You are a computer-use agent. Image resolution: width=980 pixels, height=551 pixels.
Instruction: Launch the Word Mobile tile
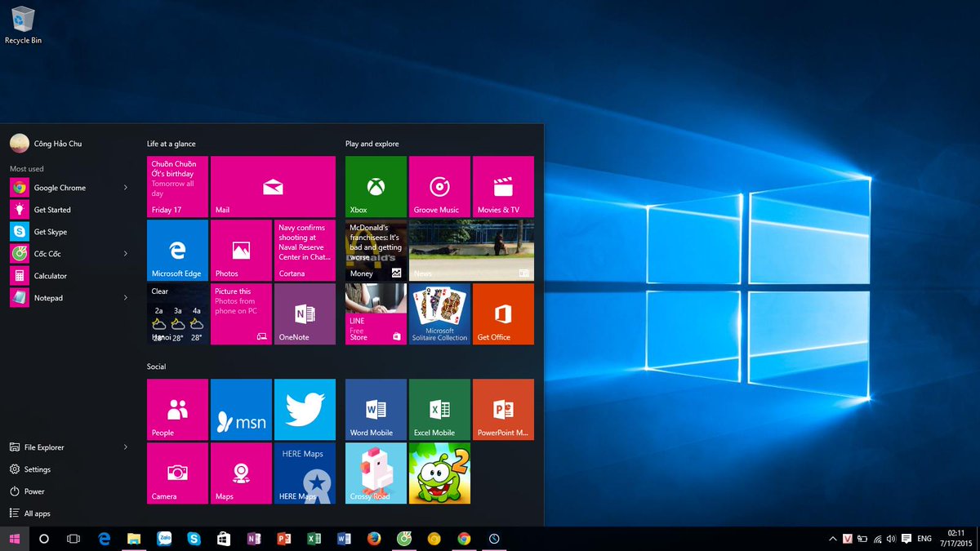376,410
